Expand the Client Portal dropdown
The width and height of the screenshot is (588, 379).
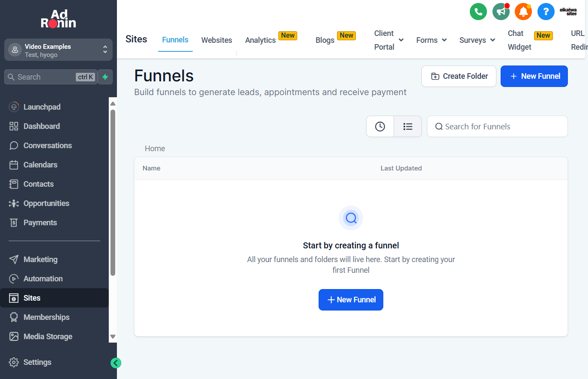pyautogui.click(x=389, y=40)
